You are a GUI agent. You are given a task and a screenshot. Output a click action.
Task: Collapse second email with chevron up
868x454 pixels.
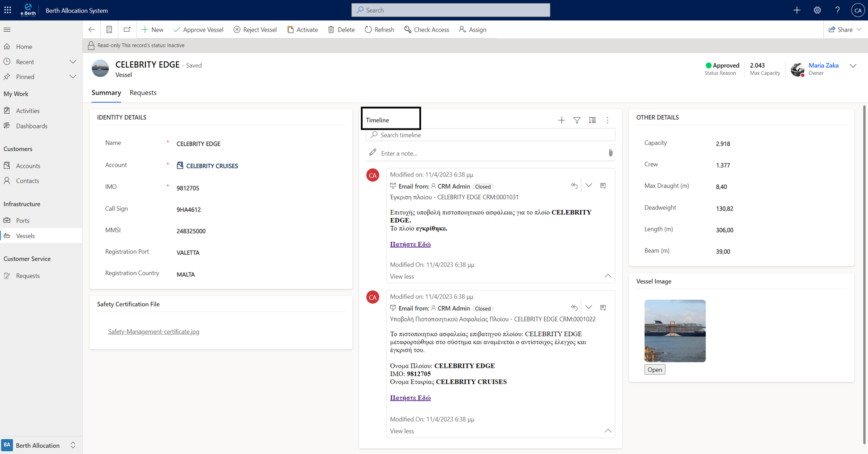click(x=608, y=431)
